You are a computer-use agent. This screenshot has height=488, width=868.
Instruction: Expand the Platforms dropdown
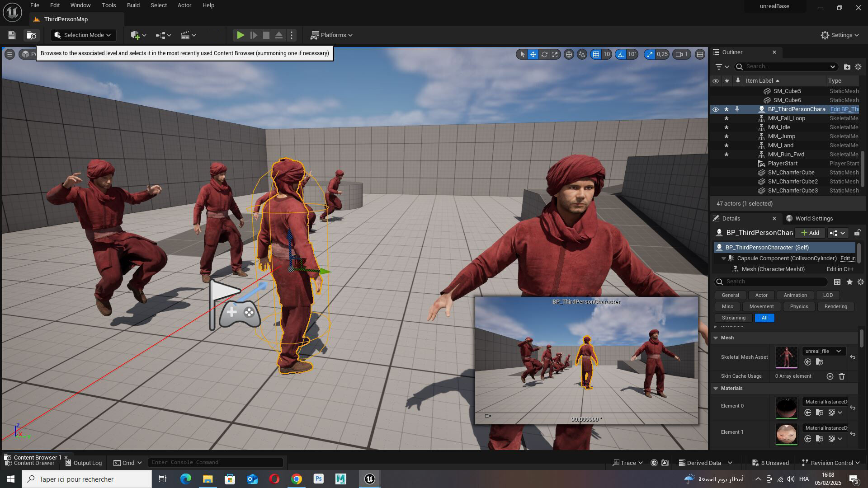pyautogui.click(x=331, y=35)
